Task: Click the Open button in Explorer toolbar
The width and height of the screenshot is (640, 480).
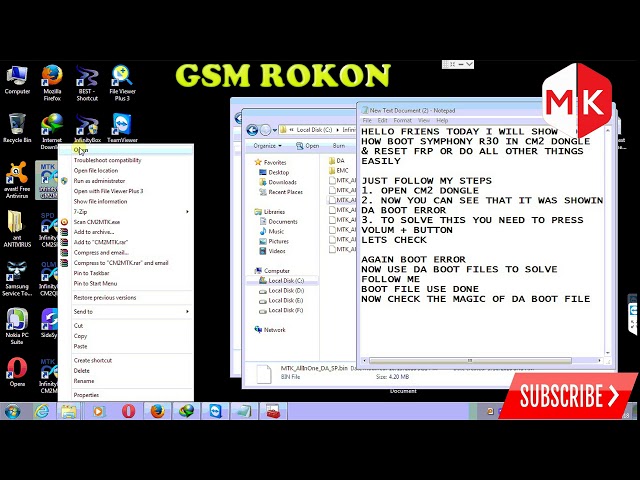Action: 308,146
